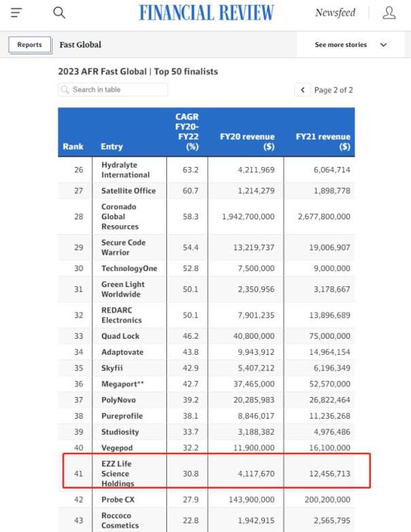Click the magnifying glass search icon
The image size is (411, 532).
59,13
